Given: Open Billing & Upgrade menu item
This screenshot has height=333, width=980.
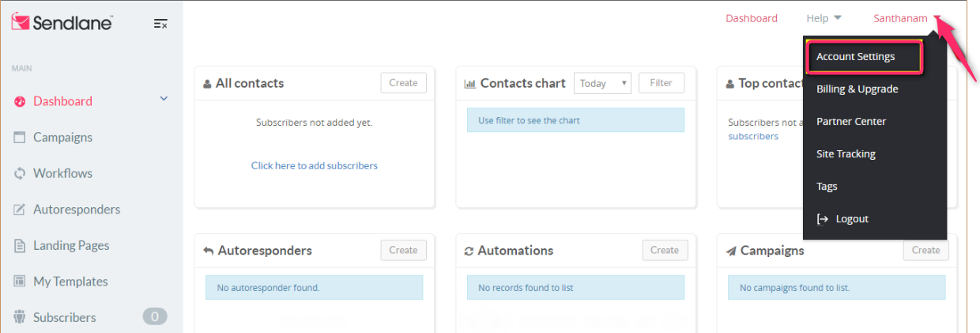Looking at the screenshot, I should (857, 89).
